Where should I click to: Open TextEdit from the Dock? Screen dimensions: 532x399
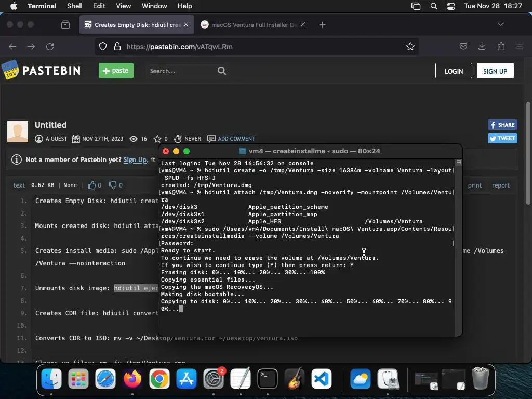click(x=240, y=379)
